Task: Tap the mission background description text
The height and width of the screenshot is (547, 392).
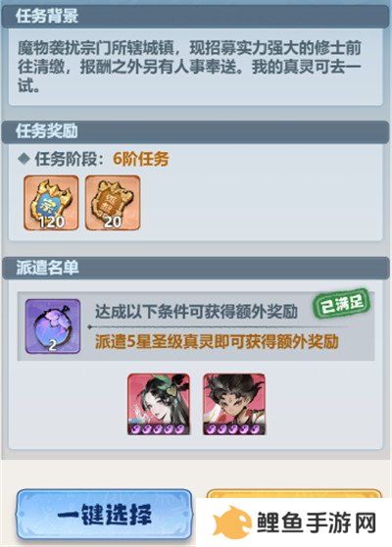Action: (x=189, y=67)
